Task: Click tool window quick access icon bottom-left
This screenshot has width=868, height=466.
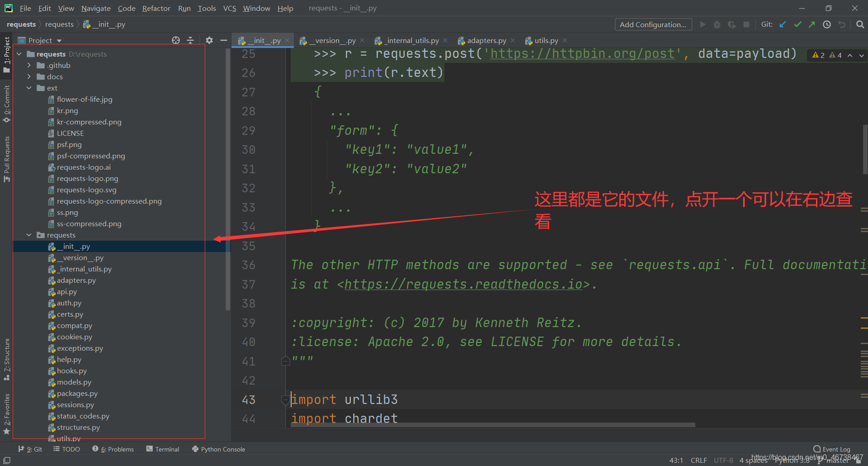Action: pyautogui.click(x=7, y=460)
